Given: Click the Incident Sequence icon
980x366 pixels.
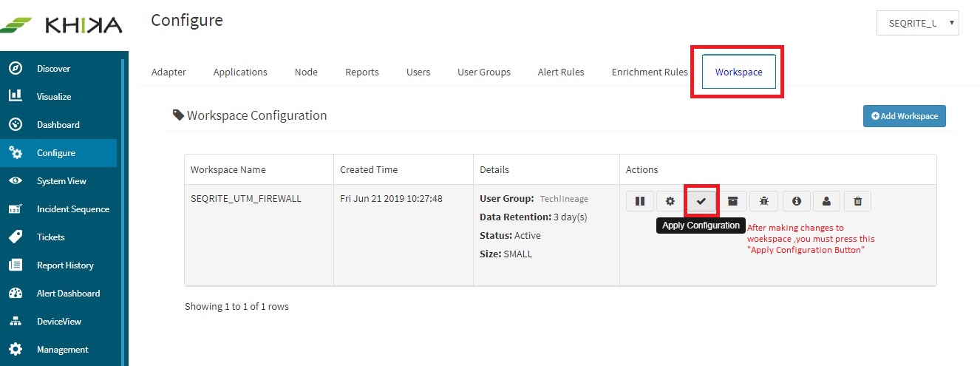Looking at the screenshot, I should click(15, 209).
